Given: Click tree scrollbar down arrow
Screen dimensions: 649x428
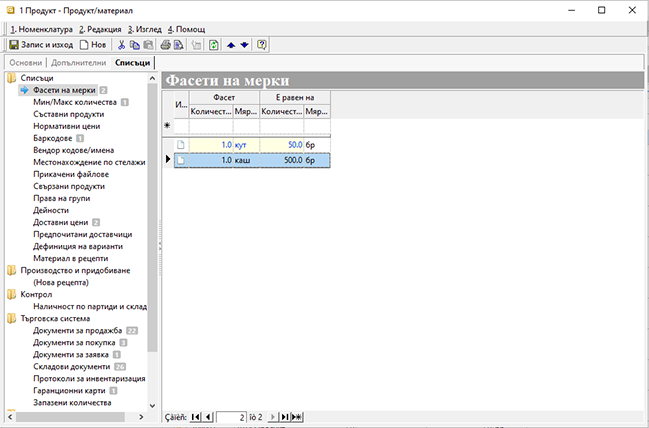Looking at the screenshot, I should coord(152,406).
